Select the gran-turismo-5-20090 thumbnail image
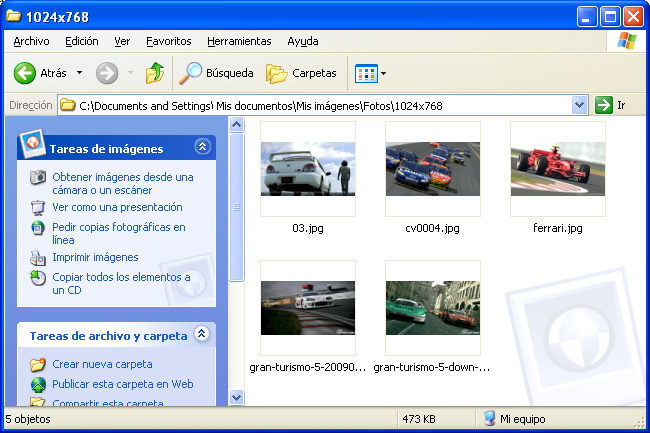The height and width of the screenshot is (433, 650). click(308, 308)
